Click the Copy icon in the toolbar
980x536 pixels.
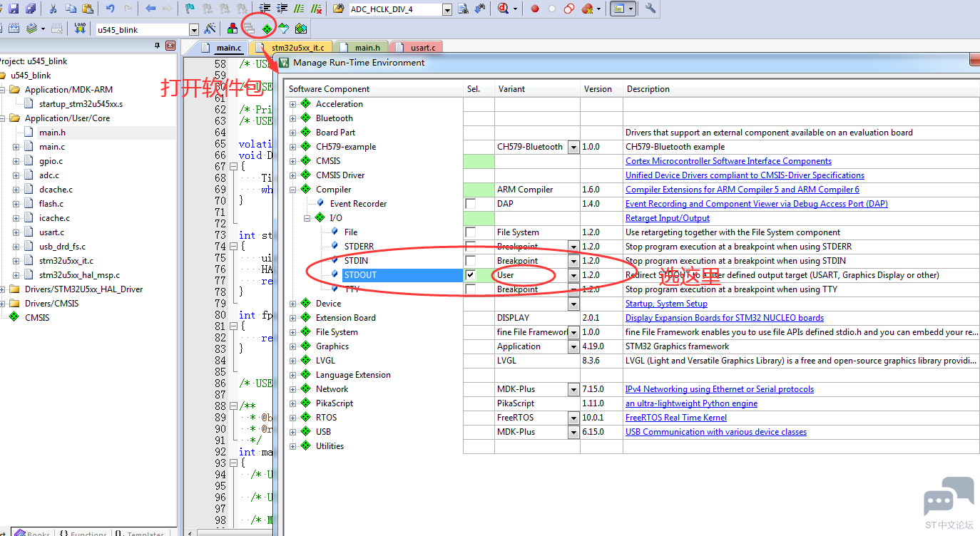[x=71, y=9]
